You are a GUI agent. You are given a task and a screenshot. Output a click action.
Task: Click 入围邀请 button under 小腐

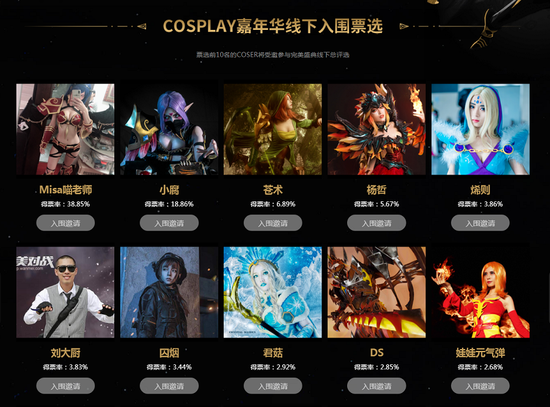(x=169, y=223)
